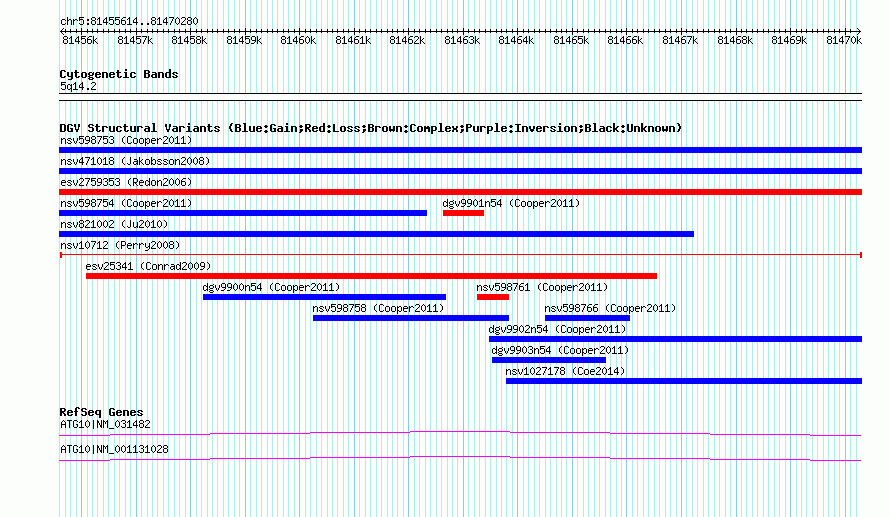Screen dimensions: 890x517
Task: Click the Cytogenetic Bands track heading
Action: (x=119, y=74)
